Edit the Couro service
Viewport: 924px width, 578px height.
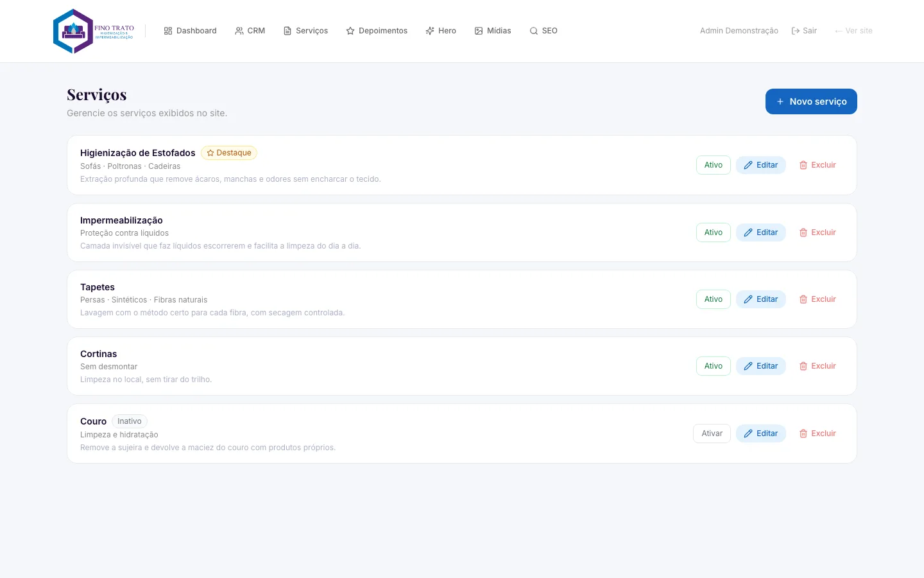761,433
